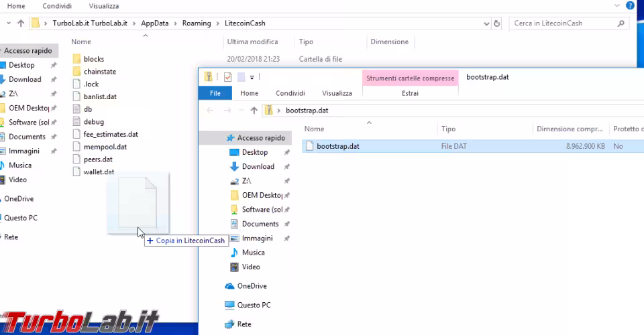This screenshot has width=644, height=335.
Task: Open Questo PC in the bootstrap.dat window sidebar
Action: pyautogui.click(x=254, y=305)
